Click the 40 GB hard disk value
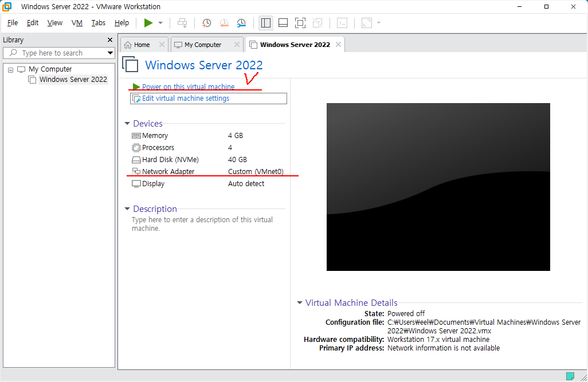588x382 pixels. point(237,160)
